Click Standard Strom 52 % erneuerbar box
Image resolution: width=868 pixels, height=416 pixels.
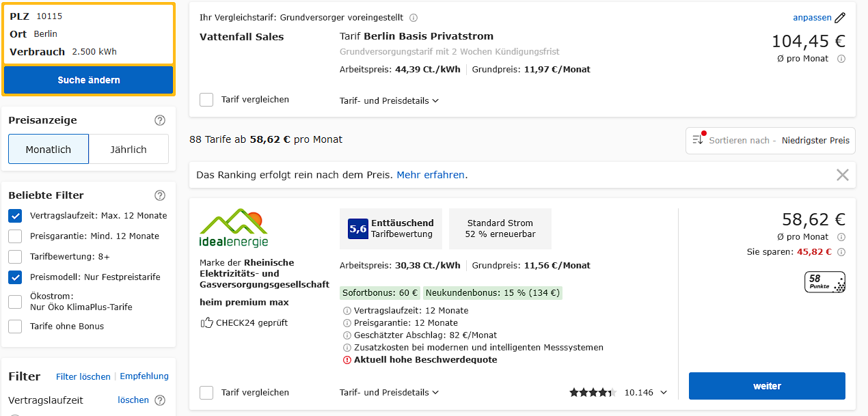tap(500, 229)
